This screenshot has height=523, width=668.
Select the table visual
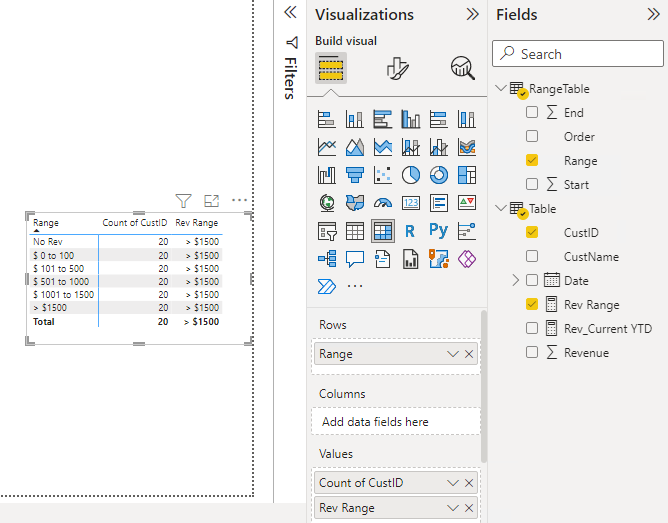(x=354, y=231)
